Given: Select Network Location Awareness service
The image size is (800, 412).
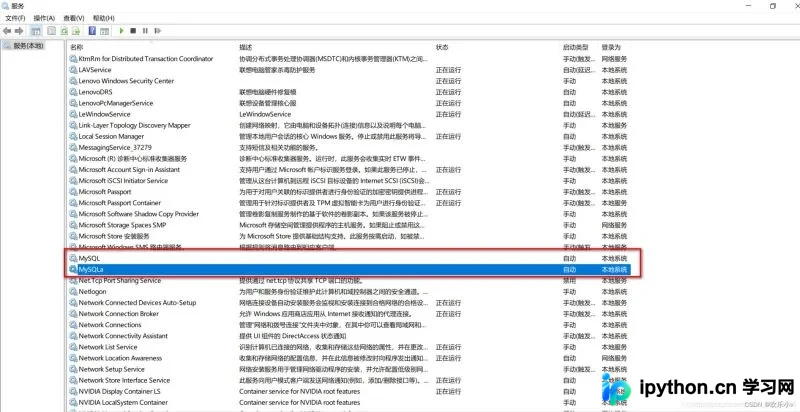Looking at the screenshot, I should pyautogui.click(x=120, y=358).
